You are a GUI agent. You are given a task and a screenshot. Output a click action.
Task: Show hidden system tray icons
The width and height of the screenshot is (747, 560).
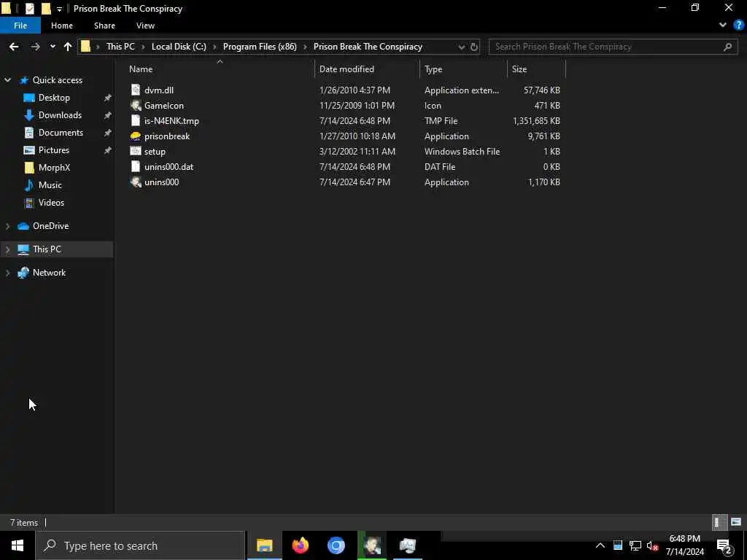point(600,545)
